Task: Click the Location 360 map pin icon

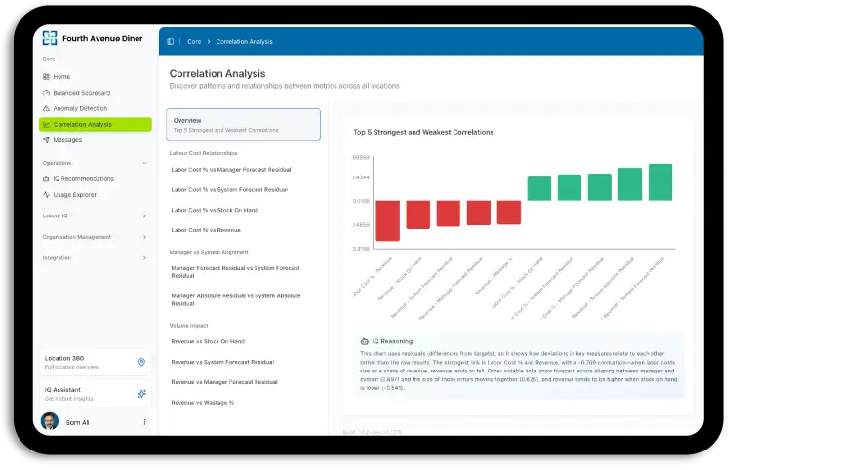Action: click(142, 362)
